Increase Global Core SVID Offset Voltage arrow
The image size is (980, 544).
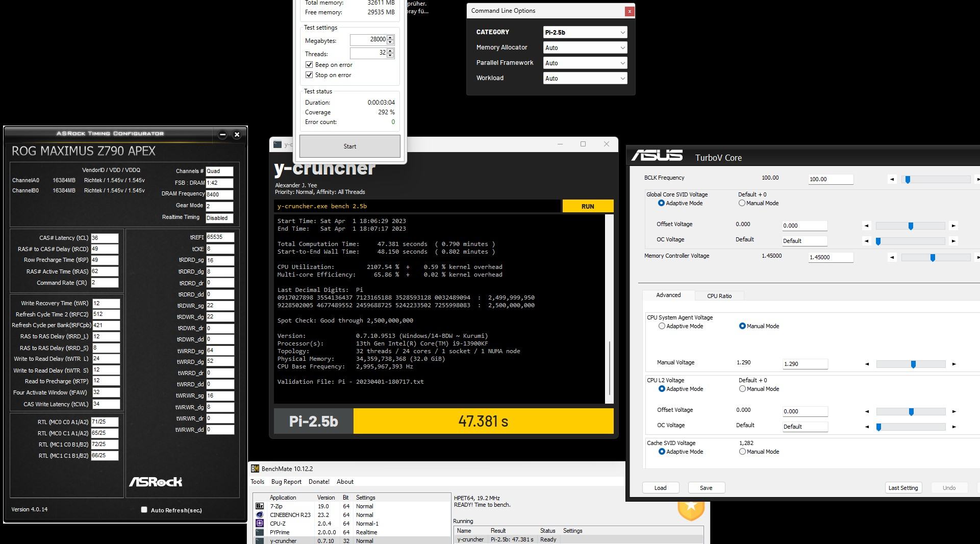(x=953, y=226)
